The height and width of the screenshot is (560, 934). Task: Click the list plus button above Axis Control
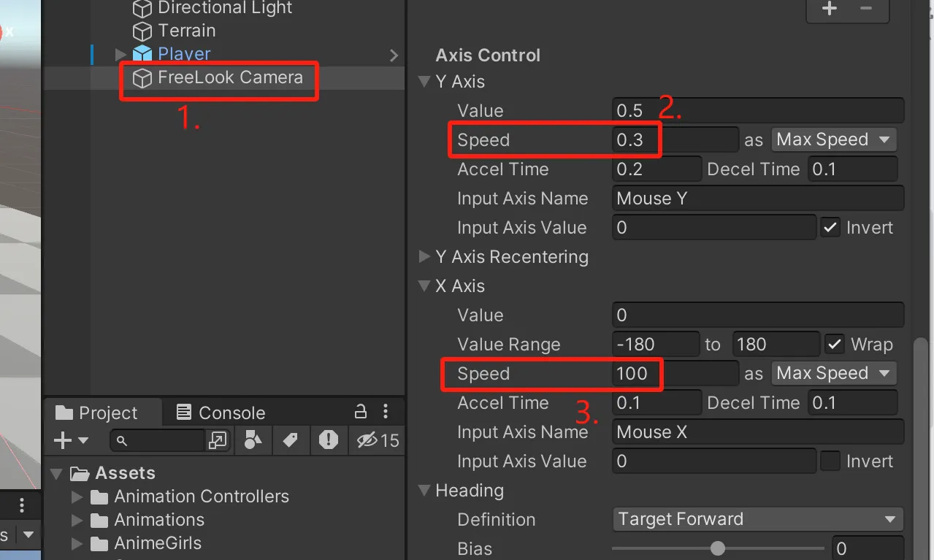(829, 9)
